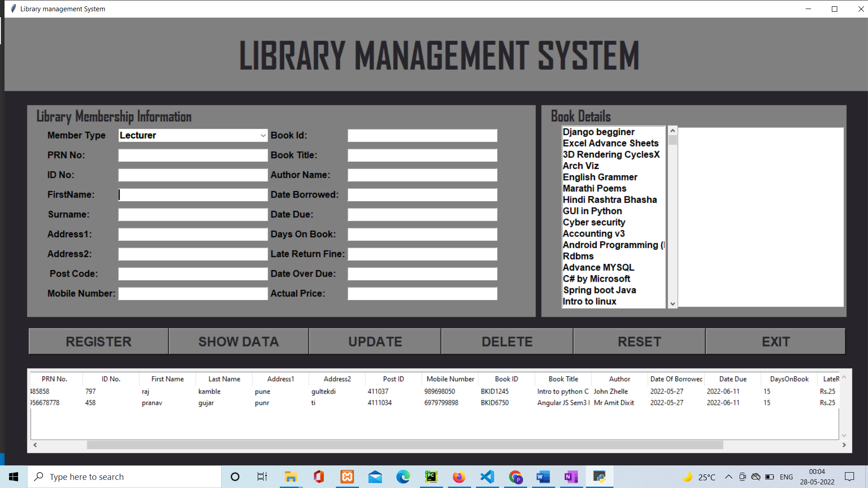This screenshot has width=868, height=488.
Task: Click the table's horizontal scrollbar left arrow
Action: click(35, 445)
